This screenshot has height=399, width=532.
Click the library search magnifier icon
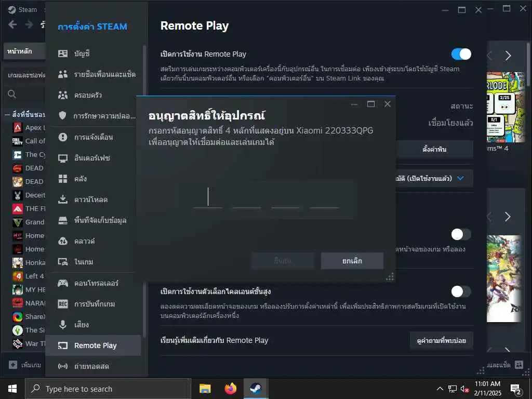click(12, 94)
